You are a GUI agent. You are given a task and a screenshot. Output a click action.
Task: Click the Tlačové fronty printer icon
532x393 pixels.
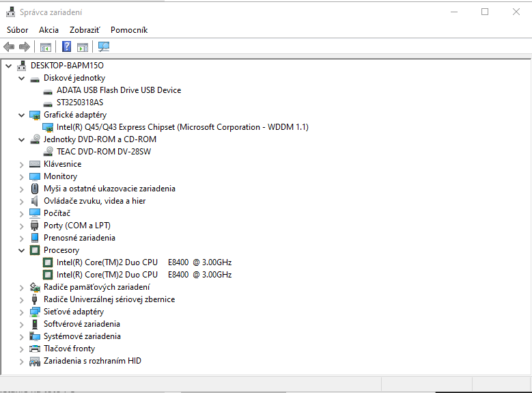tap(35, 349)
